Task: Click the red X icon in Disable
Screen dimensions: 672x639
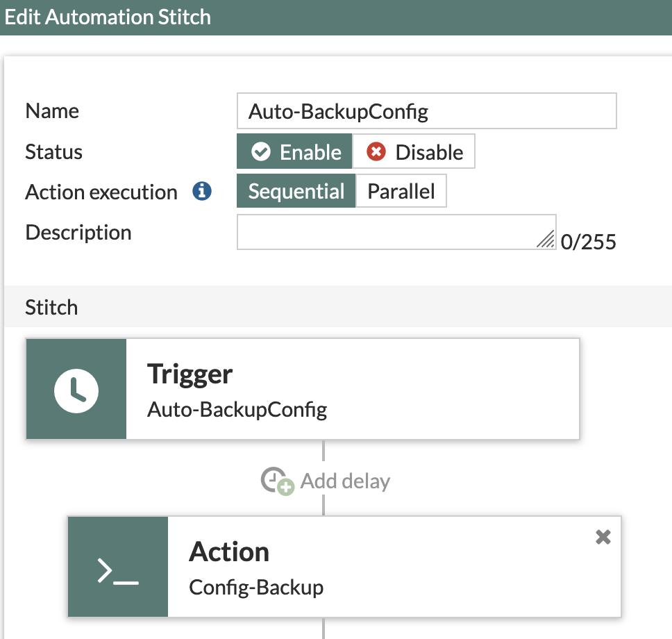Action: [x=376, y=151]
